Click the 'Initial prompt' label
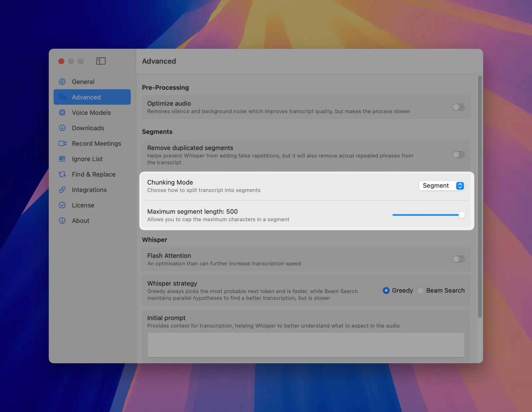This screenshot has width=532, height=412. [166, 318]
